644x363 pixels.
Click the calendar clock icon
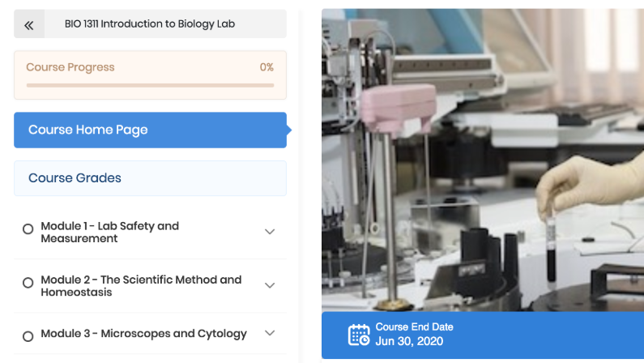pyautogui.click(x=359, y=335)
